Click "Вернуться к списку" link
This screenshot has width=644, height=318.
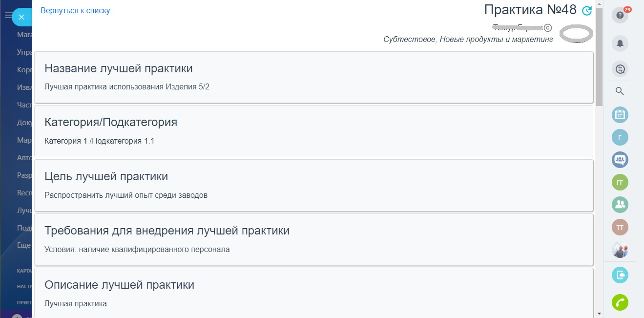coord(75,10)
